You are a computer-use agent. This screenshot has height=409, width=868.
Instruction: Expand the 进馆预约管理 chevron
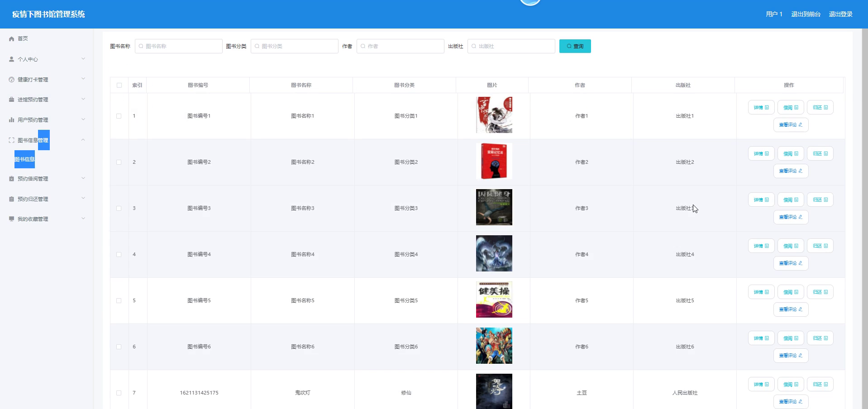point(83,99)
